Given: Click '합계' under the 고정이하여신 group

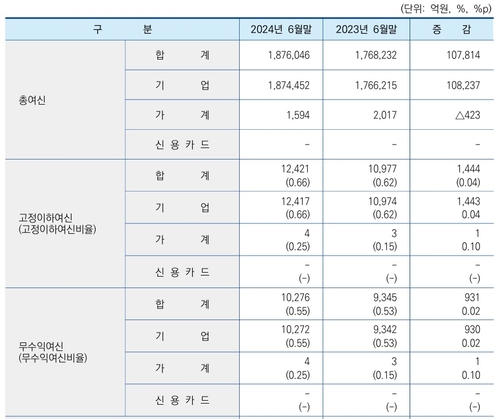Looking at the screenshot, I should [x=182, y=175].
